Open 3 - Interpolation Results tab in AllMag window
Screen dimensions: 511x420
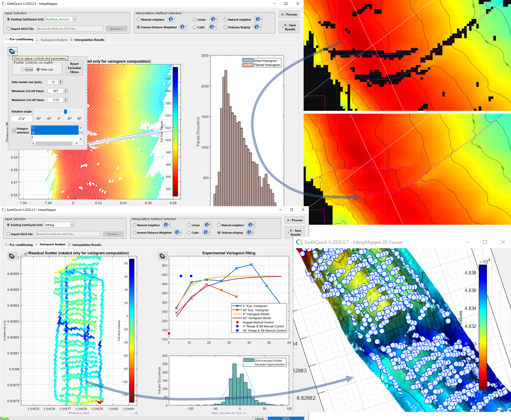[85, 245]
